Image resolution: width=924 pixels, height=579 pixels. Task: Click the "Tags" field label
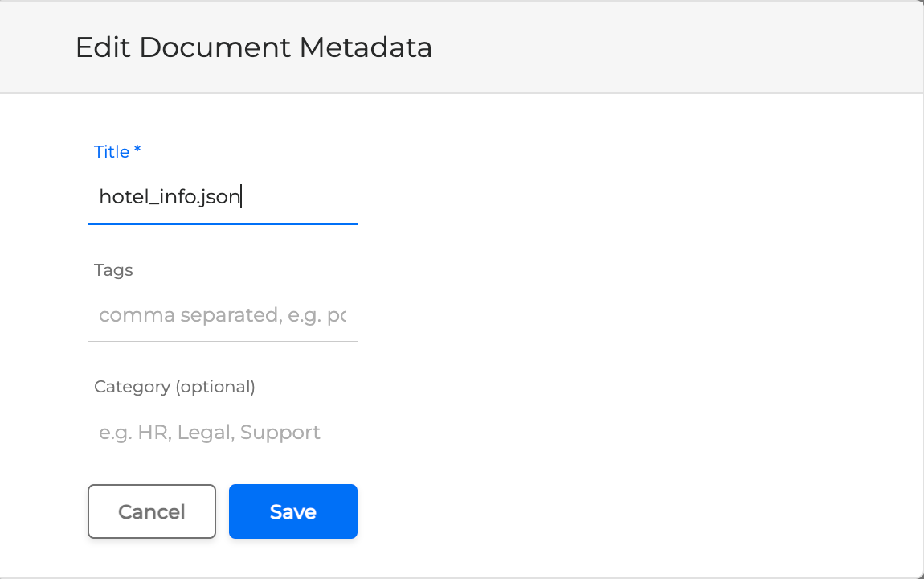click(x=113, y=270)
